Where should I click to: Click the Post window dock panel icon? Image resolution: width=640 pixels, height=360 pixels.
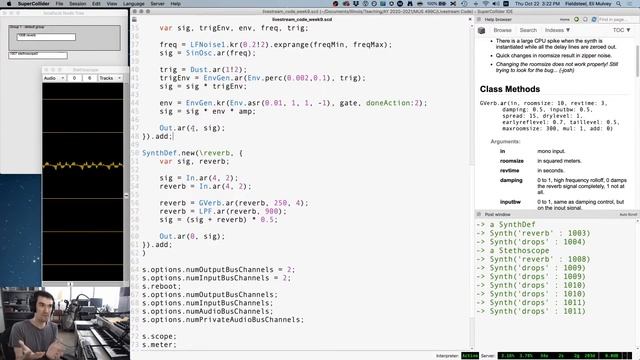(479, 214)
